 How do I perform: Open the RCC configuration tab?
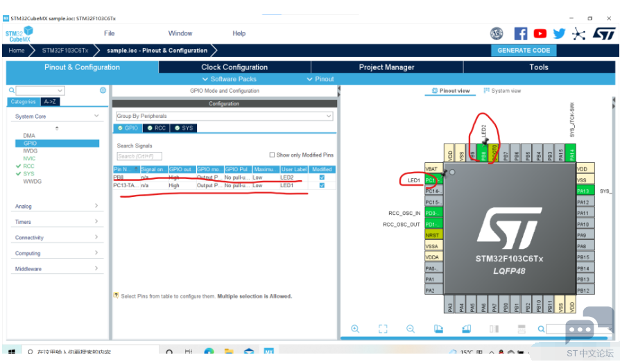[x=157, y=128]
